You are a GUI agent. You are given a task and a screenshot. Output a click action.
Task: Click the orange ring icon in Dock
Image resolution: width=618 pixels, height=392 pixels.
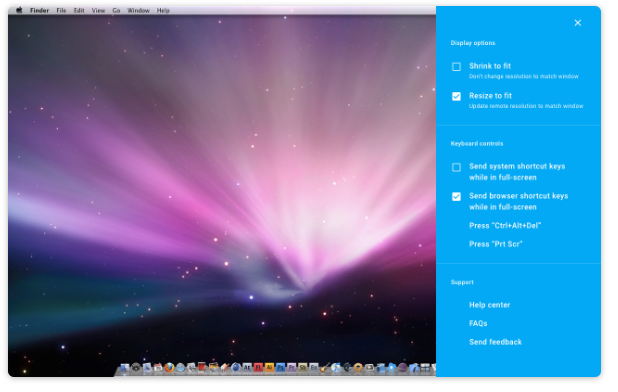coord(358,368)
